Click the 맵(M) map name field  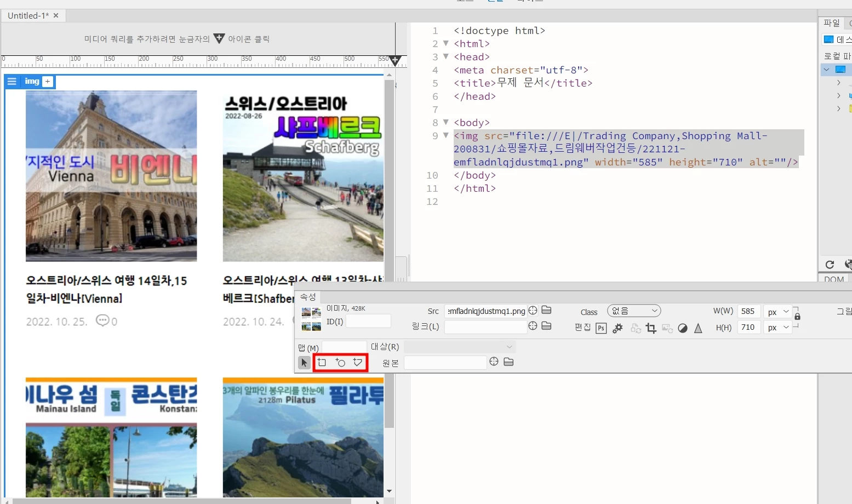(344, 347)
